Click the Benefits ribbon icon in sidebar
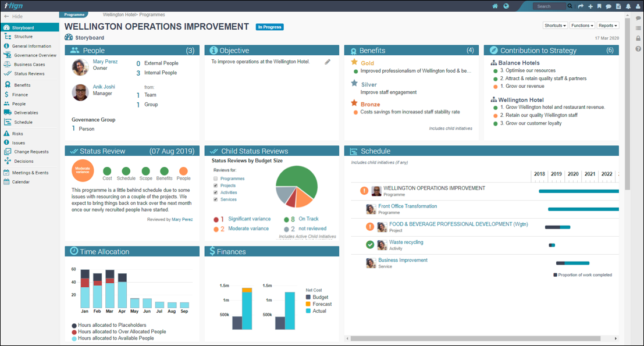This screenshot has width=644, height=346. pos(8,85)
